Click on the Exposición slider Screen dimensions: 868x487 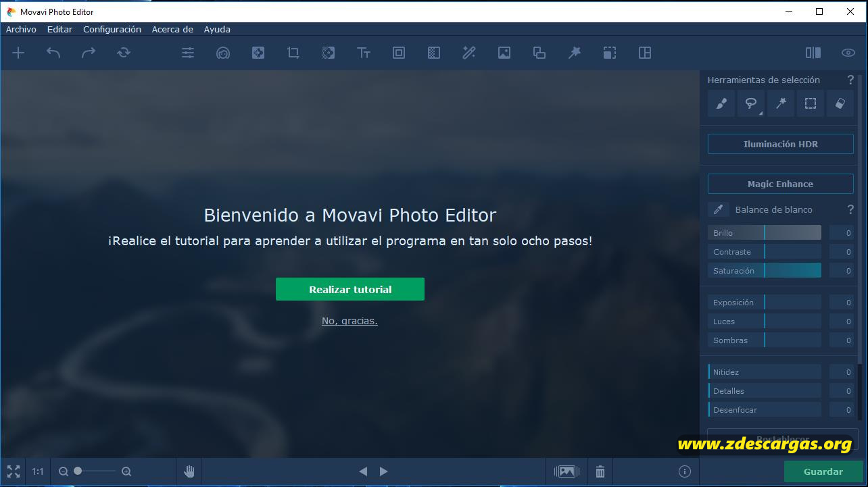pyautogui.click(x=765, y=303)
